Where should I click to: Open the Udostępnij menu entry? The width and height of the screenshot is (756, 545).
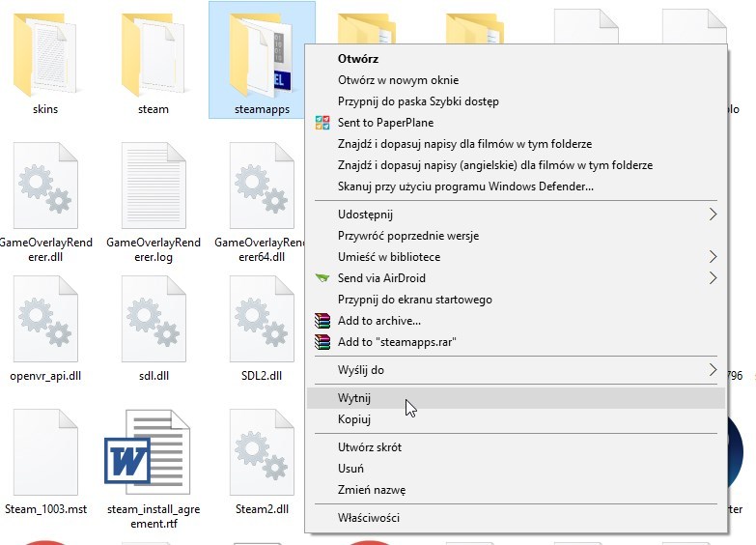[516, 215]
